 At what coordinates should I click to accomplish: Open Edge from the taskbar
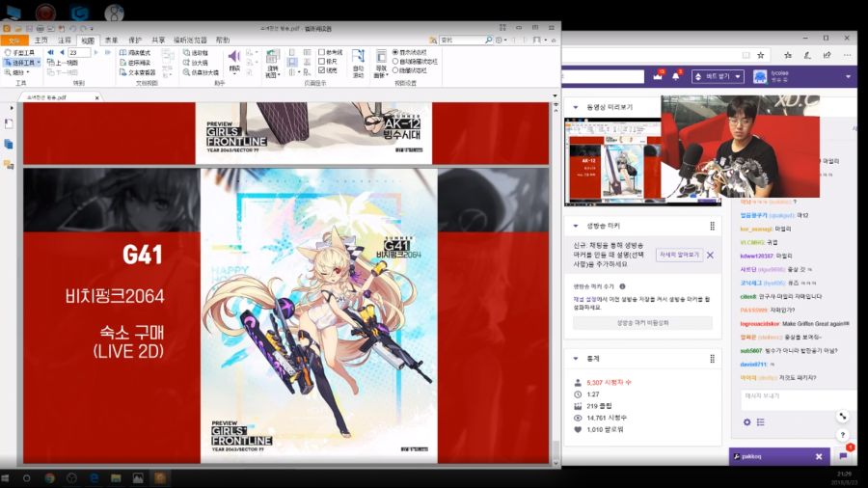tap(94, 478)
